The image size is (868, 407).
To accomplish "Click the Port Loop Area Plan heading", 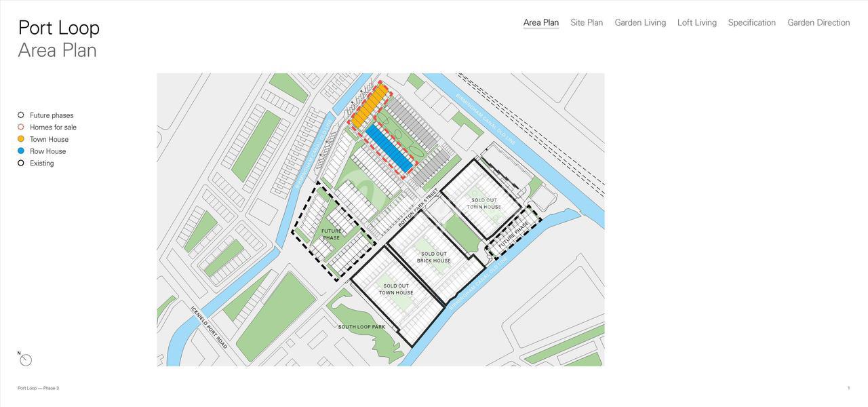I will click(58, 39).
